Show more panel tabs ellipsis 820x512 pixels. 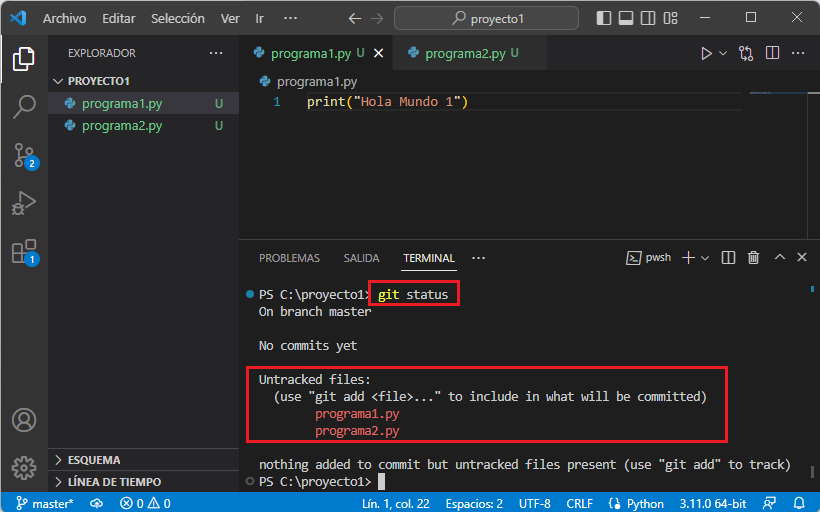pyautogui.click(x=479, y=258)
